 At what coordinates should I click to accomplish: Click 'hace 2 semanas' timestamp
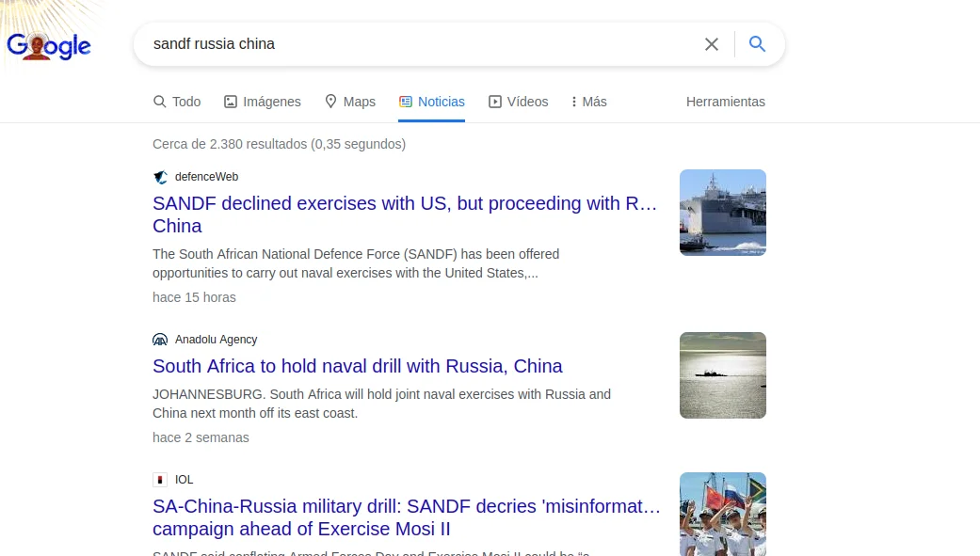pyautogui.click(x=201, y=437)
